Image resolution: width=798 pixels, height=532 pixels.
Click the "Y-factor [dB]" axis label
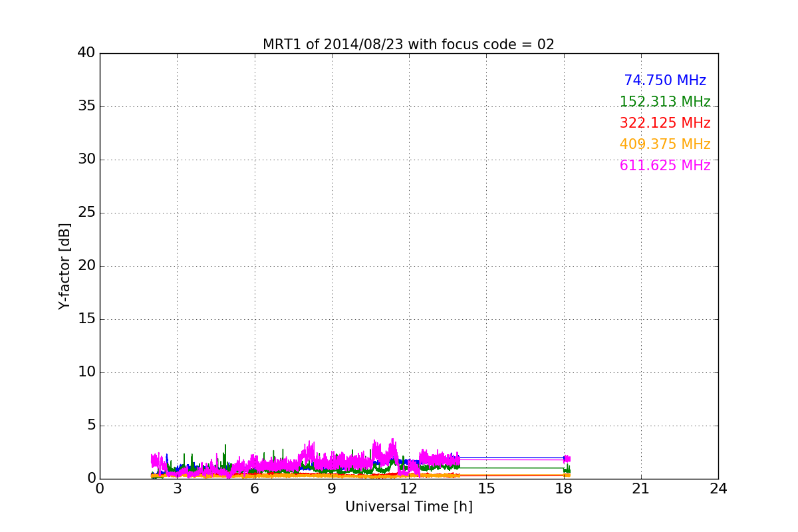tap(65, 266)
